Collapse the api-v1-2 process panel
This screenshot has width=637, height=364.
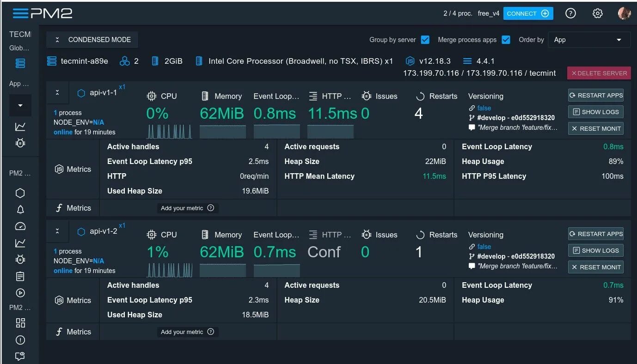[x=57, y=231]
